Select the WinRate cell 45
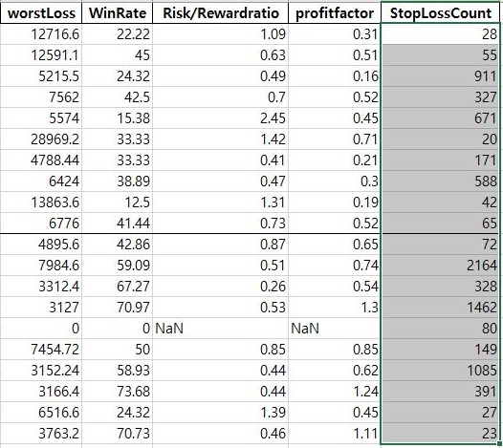Screen dimensions: 503x448 click(117, 55)
